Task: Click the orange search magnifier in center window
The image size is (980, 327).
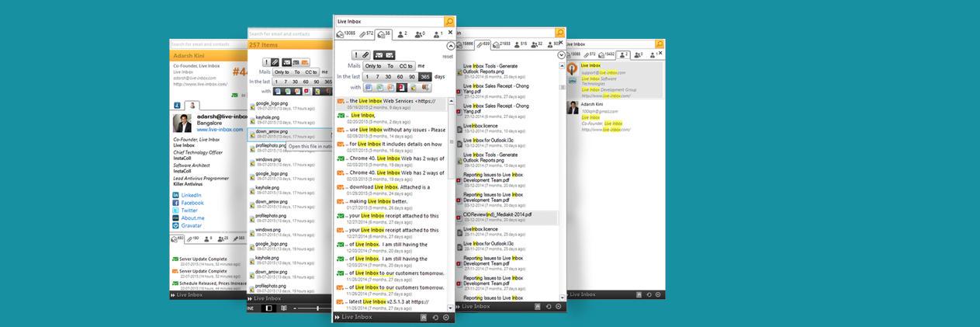Action: click(449, 21)
